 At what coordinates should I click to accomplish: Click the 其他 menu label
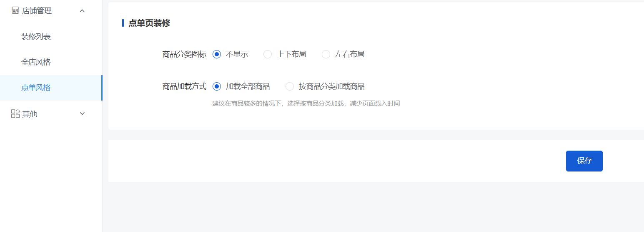point(30,114)
